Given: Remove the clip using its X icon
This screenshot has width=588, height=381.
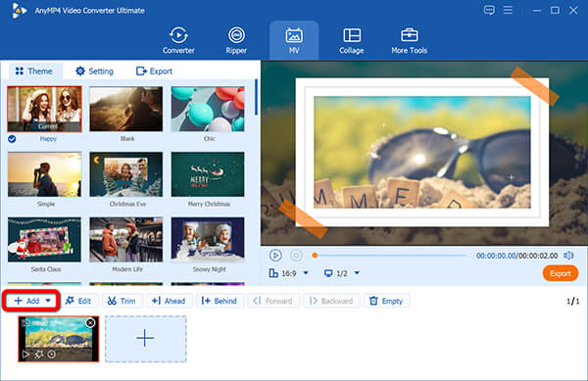Looking at the screenshot, I should point(90,322).
